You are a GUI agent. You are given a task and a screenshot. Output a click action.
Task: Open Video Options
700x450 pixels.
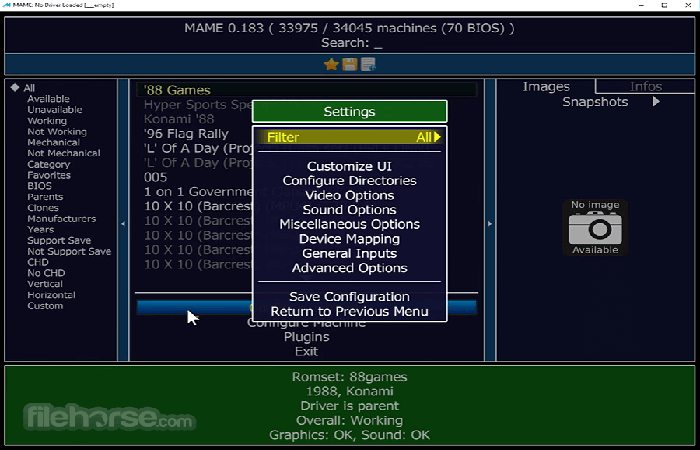[x=350, y=196]
